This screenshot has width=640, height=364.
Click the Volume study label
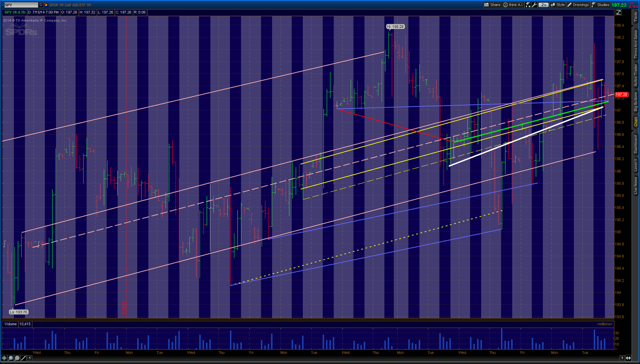[10, 324]
